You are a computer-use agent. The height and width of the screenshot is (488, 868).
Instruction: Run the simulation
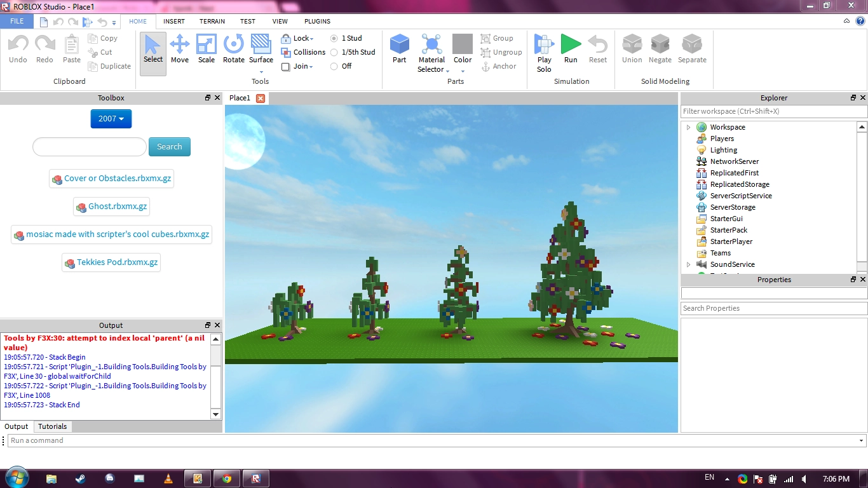(571, 49)
